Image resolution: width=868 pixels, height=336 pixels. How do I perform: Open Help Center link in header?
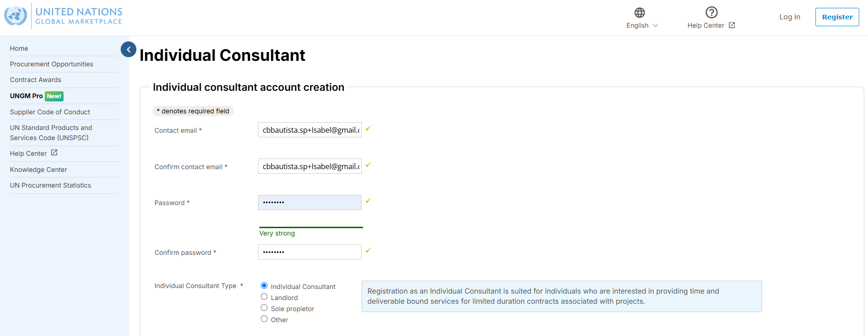pyautogui.click(x=706, y=25)
